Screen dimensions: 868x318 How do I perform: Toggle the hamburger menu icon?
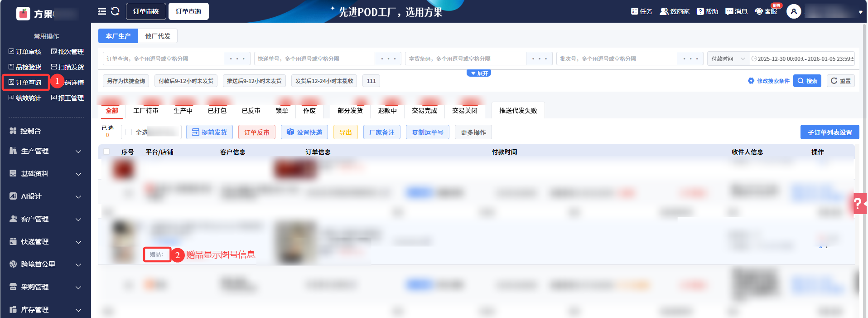102,11
